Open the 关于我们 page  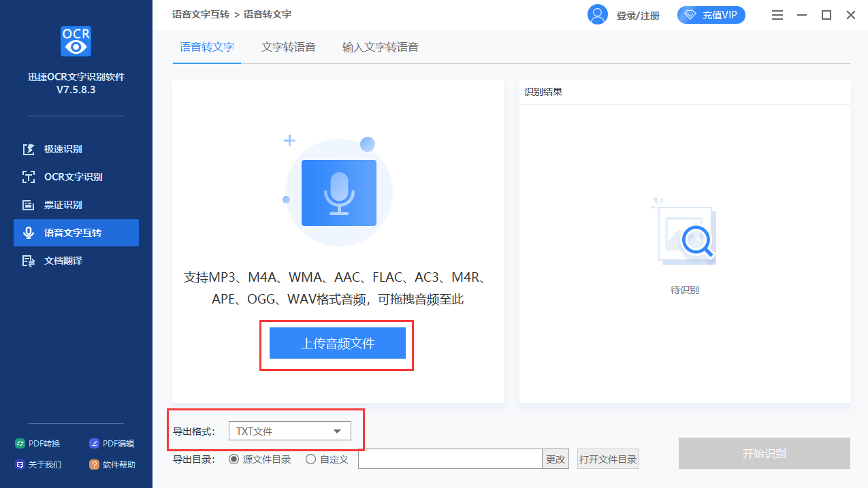click(x=38, y=465)
